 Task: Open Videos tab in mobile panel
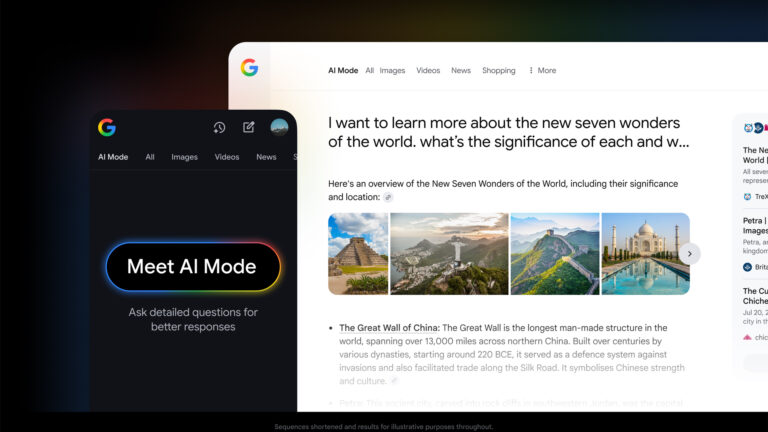[227, 157]
